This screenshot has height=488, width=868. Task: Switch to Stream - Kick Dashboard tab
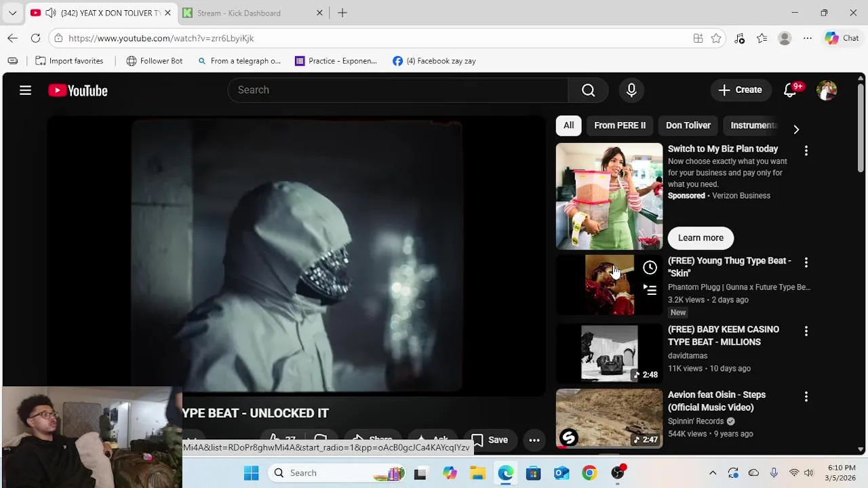tap(245, 13)
